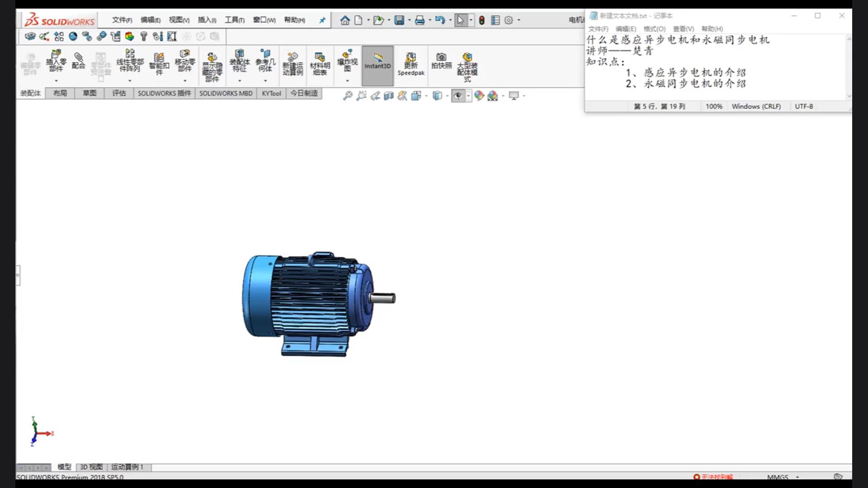This screenshot has width=868, height=488.
Task: Open File Properties list icon
Action: [495, 20]
